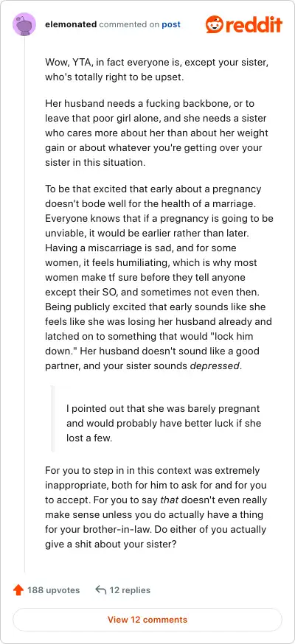Open elemonated's purple avatar icon
The image size is (295, 644).
point(24,24)
